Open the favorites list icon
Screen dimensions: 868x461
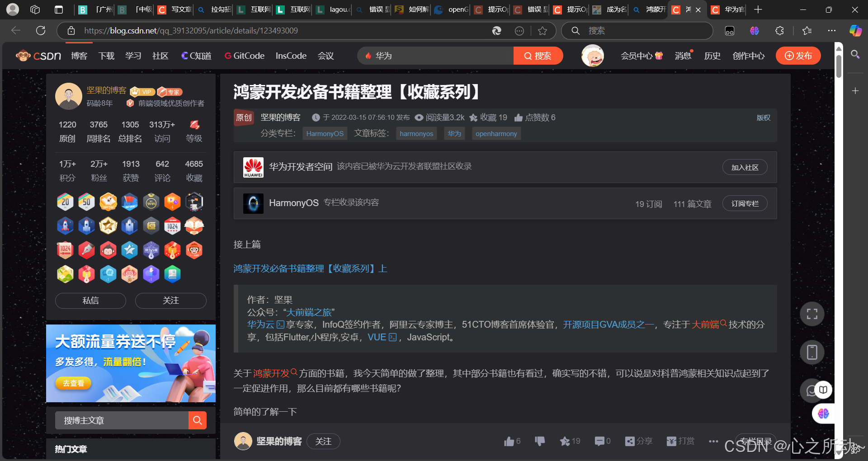coord(807,31)
